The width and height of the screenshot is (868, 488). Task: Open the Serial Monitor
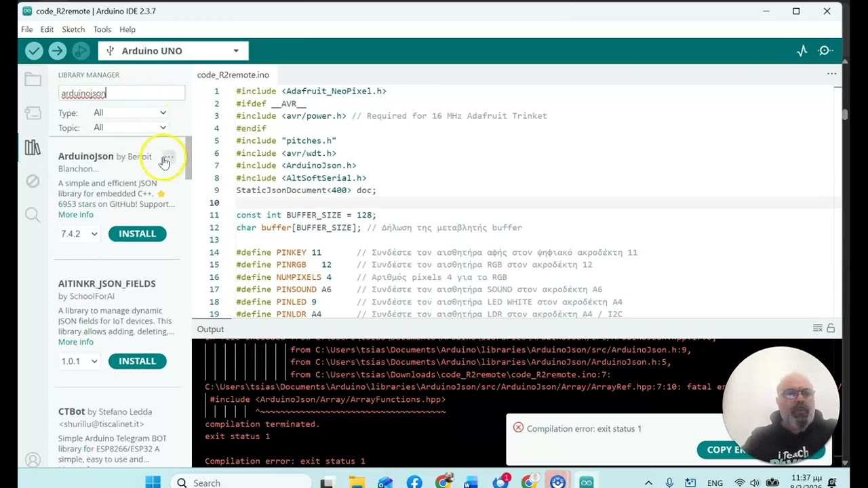(825, 51)
